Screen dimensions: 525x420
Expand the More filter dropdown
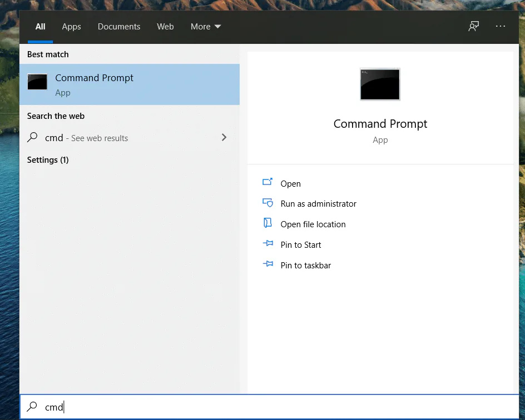pos(206,27)
